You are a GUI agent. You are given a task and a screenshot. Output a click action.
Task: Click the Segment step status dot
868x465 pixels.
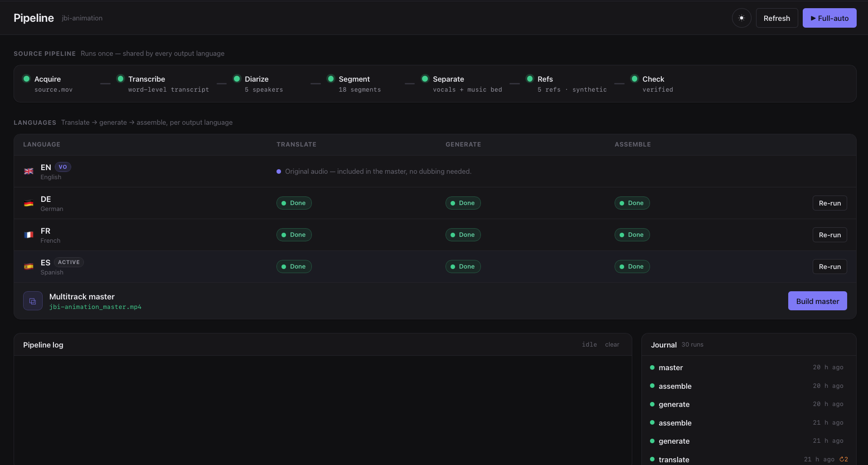331,79
